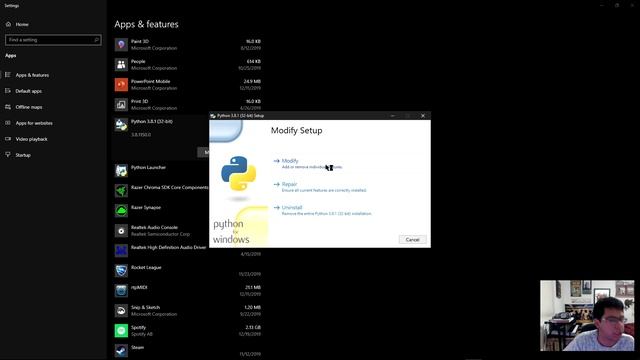Close the Python setup window
This screenshot has width=640, height=360.
(423, 116)
